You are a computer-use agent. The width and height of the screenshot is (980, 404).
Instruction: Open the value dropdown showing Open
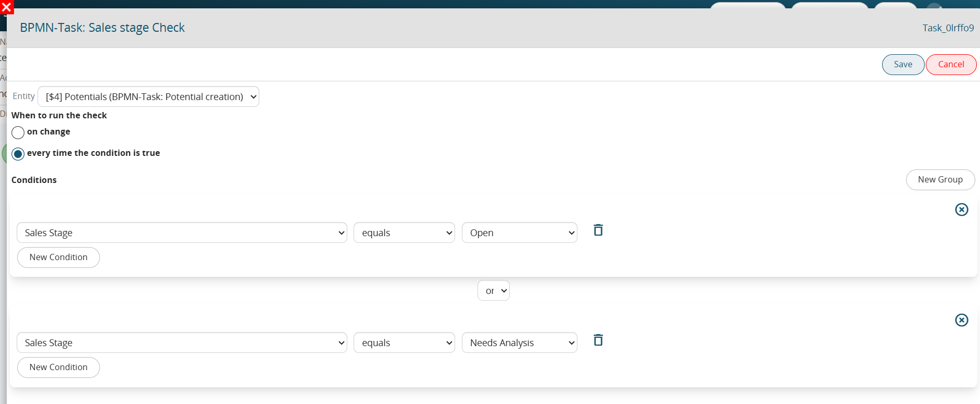coord(520,232)
